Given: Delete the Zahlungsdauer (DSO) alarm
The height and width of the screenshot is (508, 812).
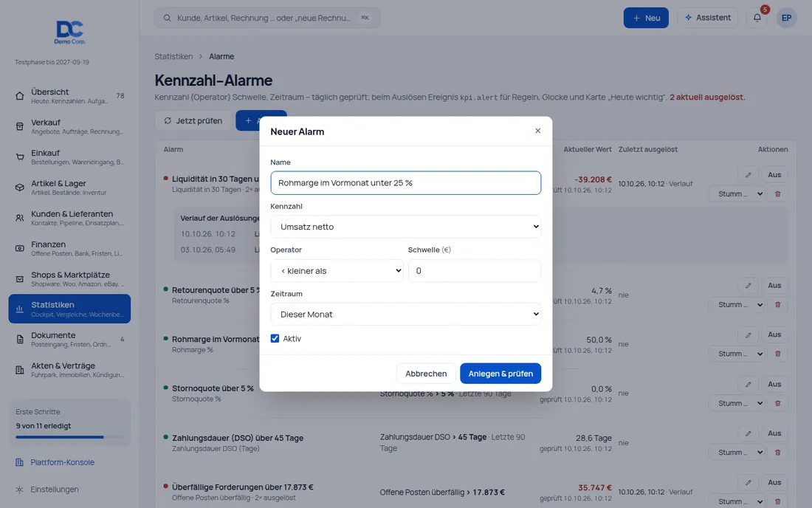Looking at the screenshot, I should click(777, 453).
